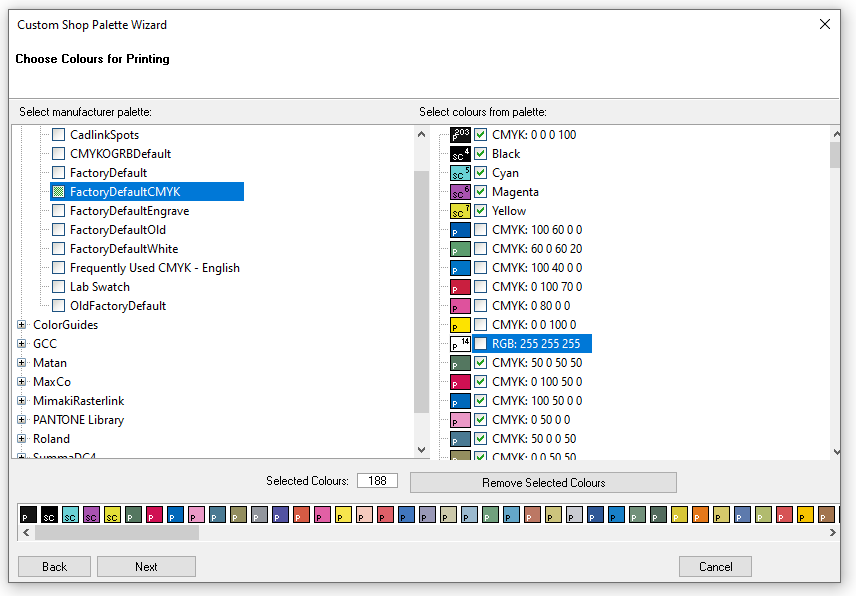Click Remove Selected Colours button
Image resolution: width=856 pixels, height=596 pixels.
543,482
